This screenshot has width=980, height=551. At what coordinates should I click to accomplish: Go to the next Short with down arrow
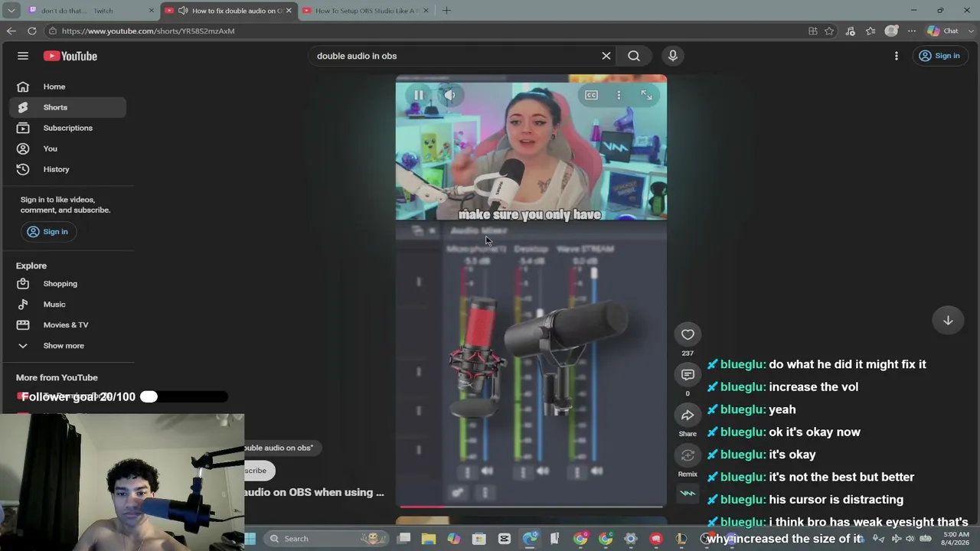point(948,321)
